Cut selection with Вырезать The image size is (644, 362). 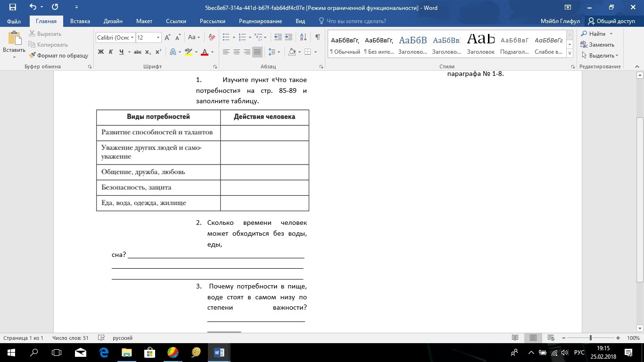pos(45,34)
